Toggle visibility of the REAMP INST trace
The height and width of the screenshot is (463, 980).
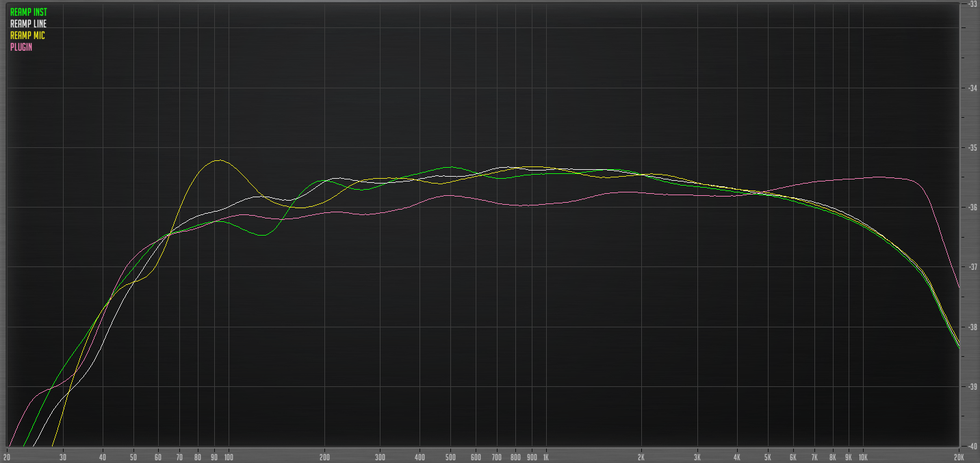pyautogui.click(x=27, y=11)
